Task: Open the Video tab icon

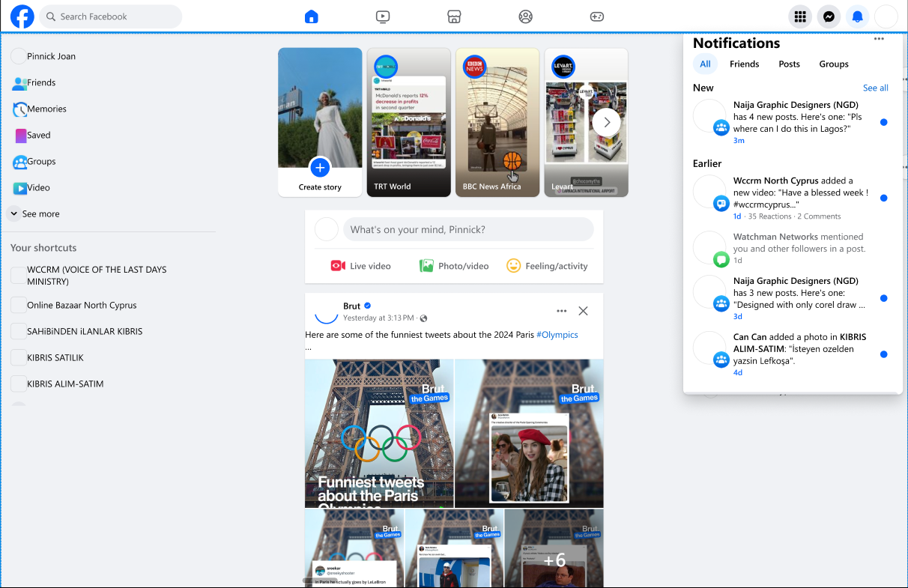Action: (x=383, y=16)
